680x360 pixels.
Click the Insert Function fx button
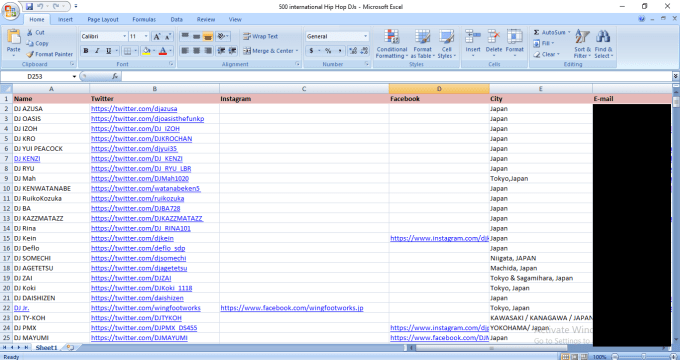click(115, 76)
